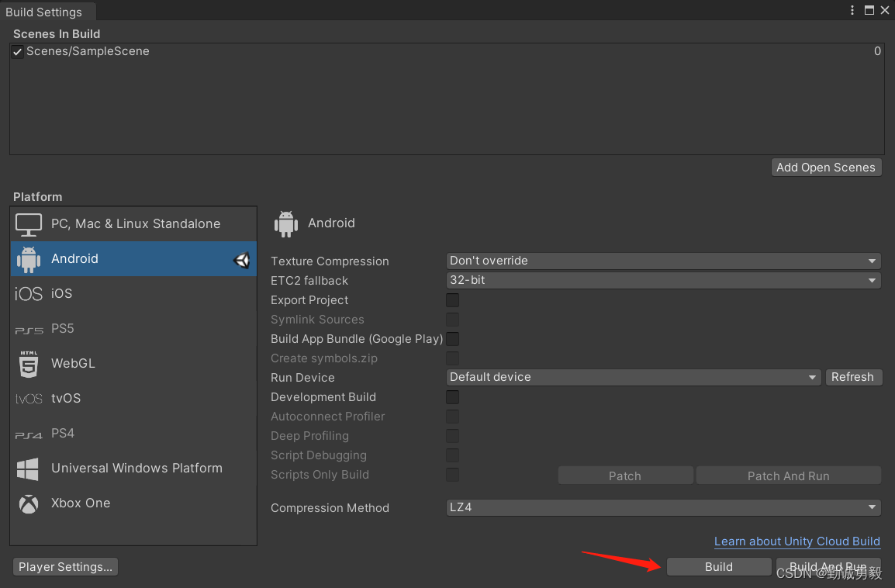
Task: Maximize the Build Settings window
Action: pos(869,10)
